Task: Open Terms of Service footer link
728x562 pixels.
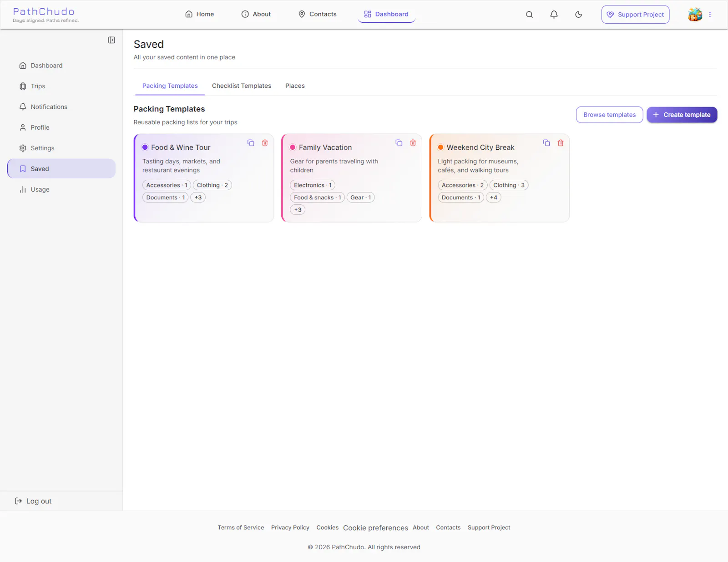Action: pyautogui.click(x=241, y=527)
